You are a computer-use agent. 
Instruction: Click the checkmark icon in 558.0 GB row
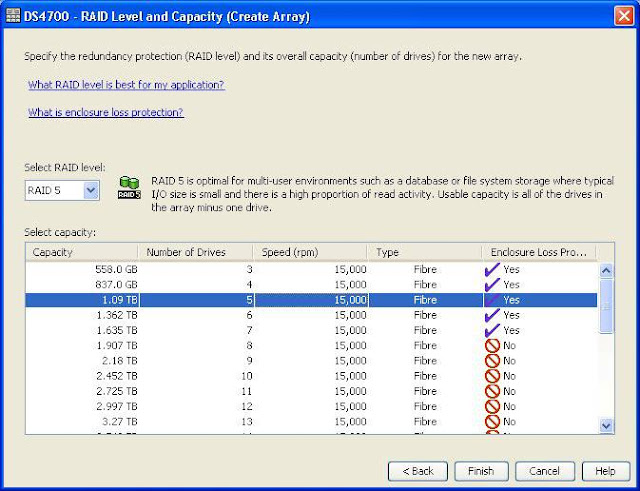click(492, 269)
